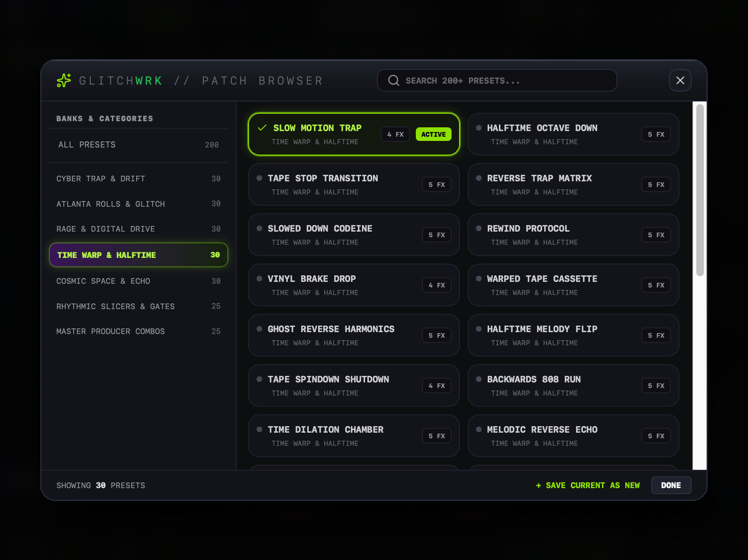
Task: Choose the Warped Tape Cassette preset
Action: pos(573,285)
